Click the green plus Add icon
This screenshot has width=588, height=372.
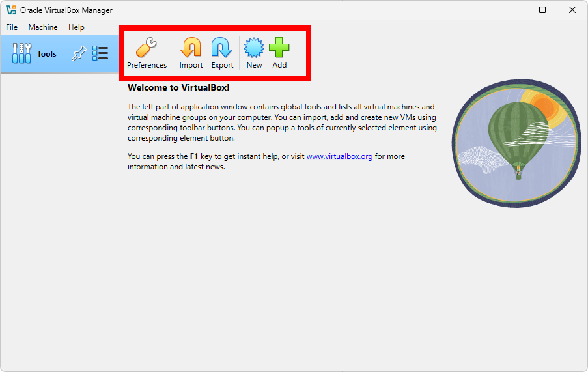(279, 53)
